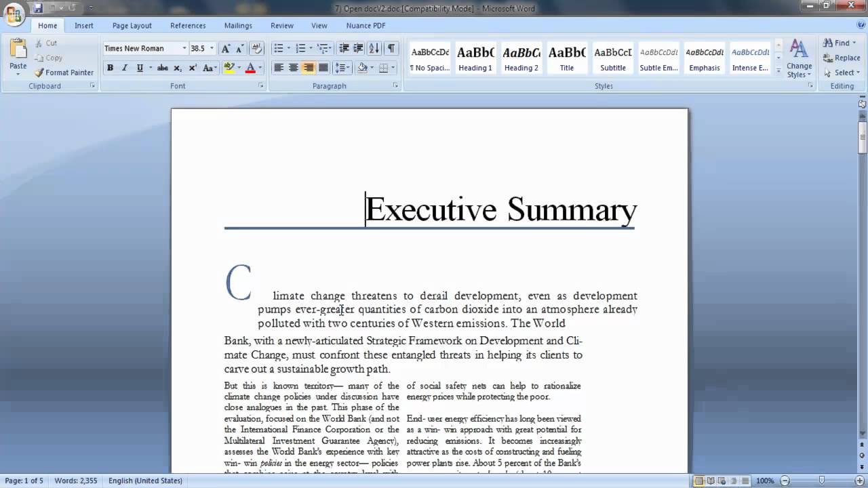
Task: Apply the Heading 1 style
Action: 475,58
